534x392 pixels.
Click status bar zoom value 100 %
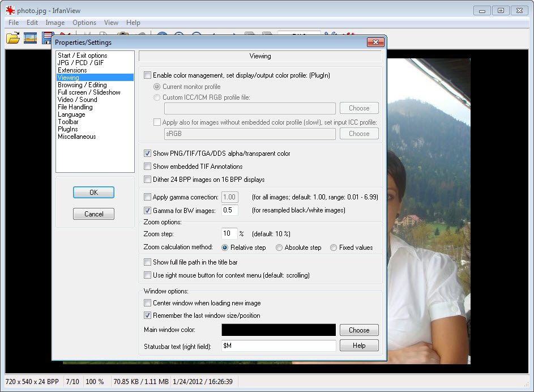point(95,381)
